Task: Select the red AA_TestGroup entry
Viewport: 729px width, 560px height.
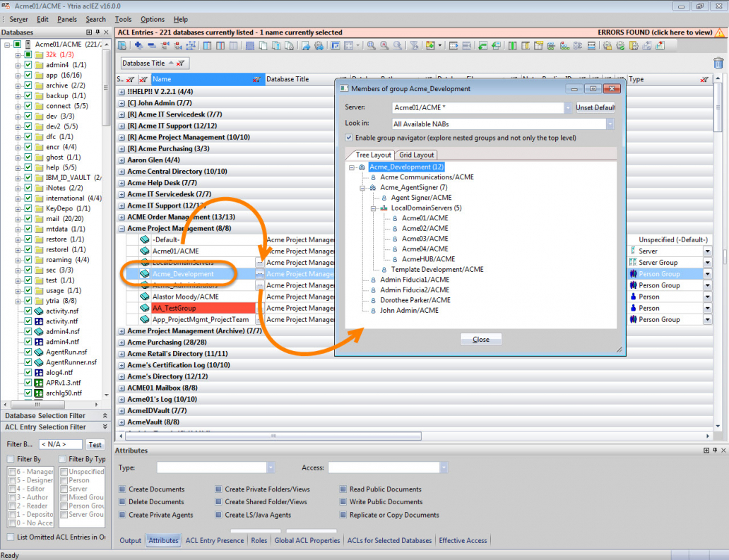Action: (x=203, y=308)
